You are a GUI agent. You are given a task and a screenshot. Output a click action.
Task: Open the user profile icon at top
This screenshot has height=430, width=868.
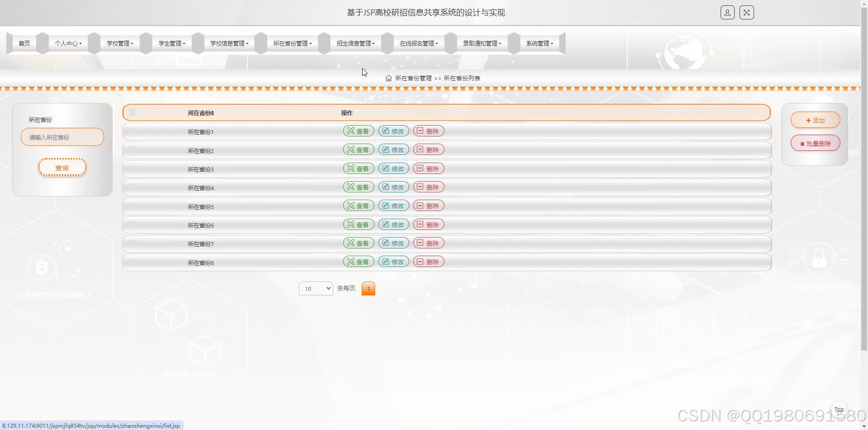point(727,13)
